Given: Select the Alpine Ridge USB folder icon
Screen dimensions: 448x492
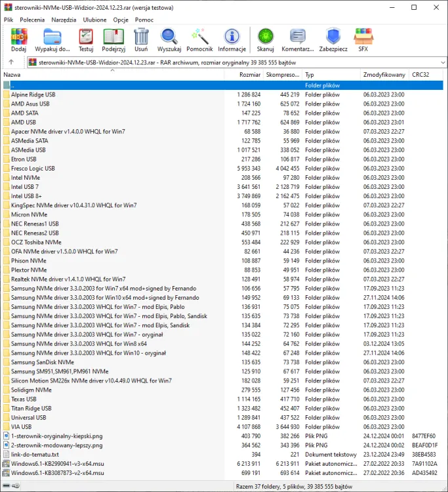Looking at the screenshot, I should pyautogui.click(x=7, y=94).
